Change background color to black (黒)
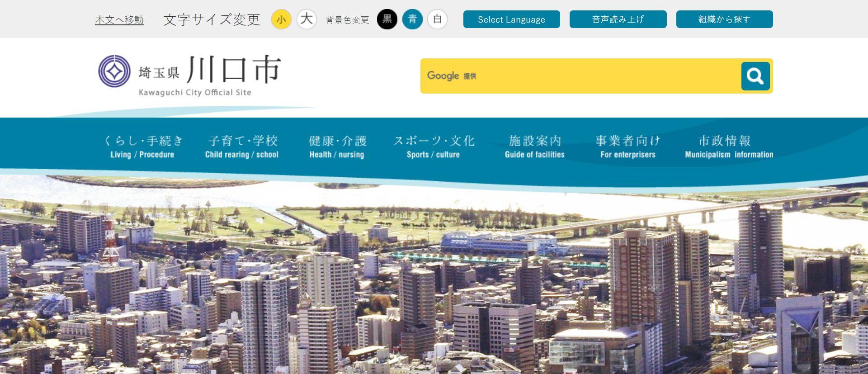This screenshot has width=868, height=374. click(x=387, y=19)
